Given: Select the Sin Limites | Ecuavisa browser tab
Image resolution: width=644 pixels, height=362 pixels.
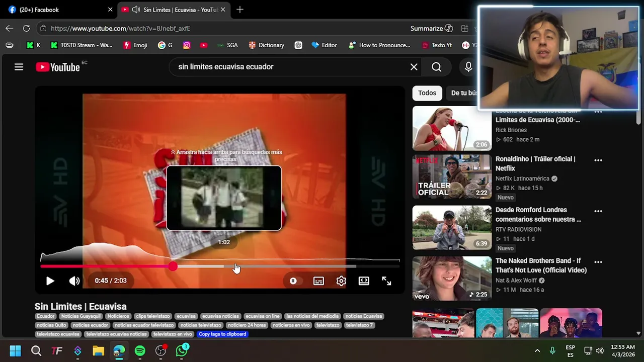Looking at the screenshot, I should pyautogui.click(x=174, y=10).
